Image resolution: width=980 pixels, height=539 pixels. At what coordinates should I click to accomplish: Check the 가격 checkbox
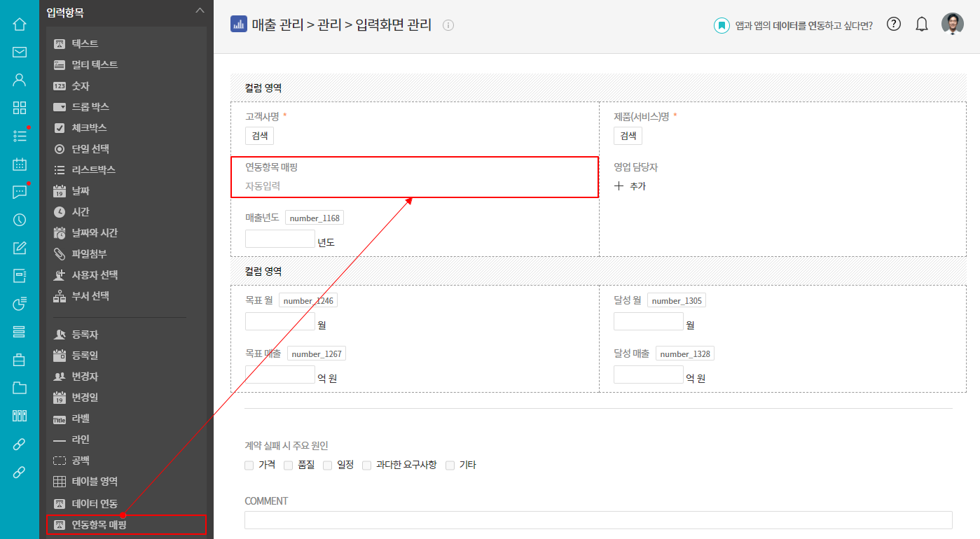point(249,465)
